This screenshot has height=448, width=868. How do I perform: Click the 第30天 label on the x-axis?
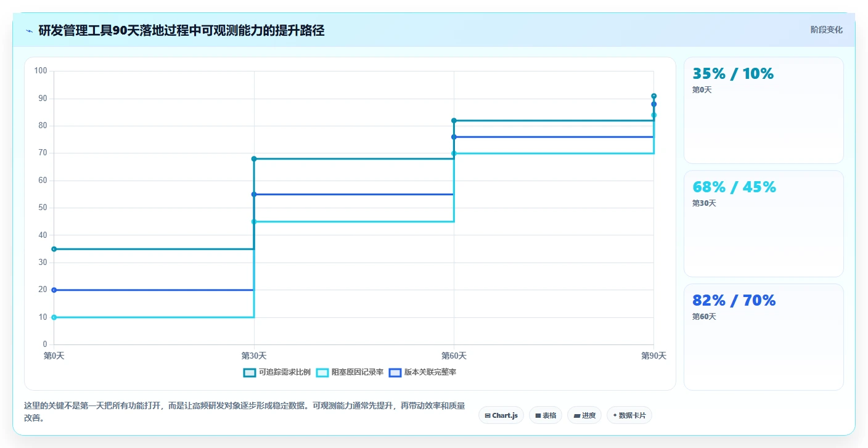point(254,356)
